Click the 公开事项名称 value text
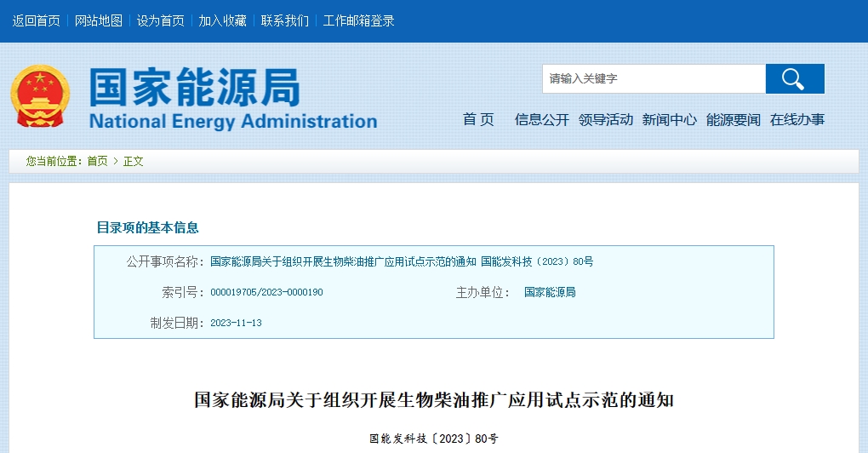The width and height of the screenshot is (868, 453). tap(402, 261)
